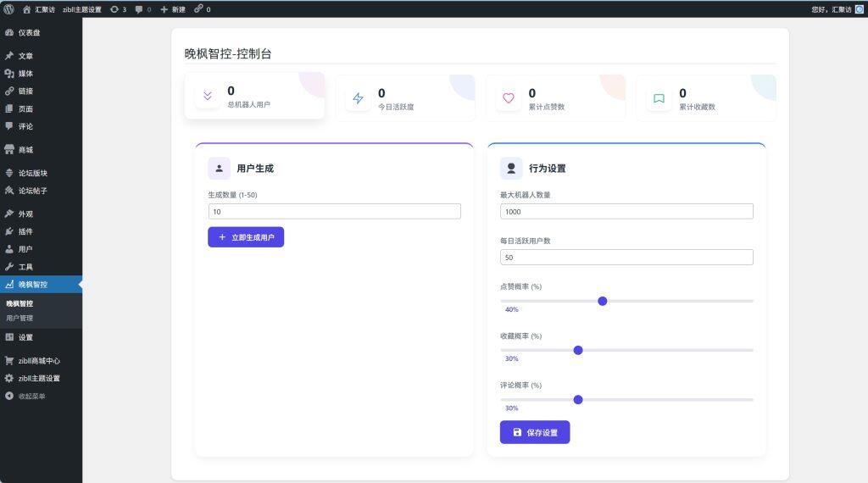Image resolution: width=868 pixels, height=483 pixels.
Task: Open the site home icon 汇聚访
Action: [38, 9]
